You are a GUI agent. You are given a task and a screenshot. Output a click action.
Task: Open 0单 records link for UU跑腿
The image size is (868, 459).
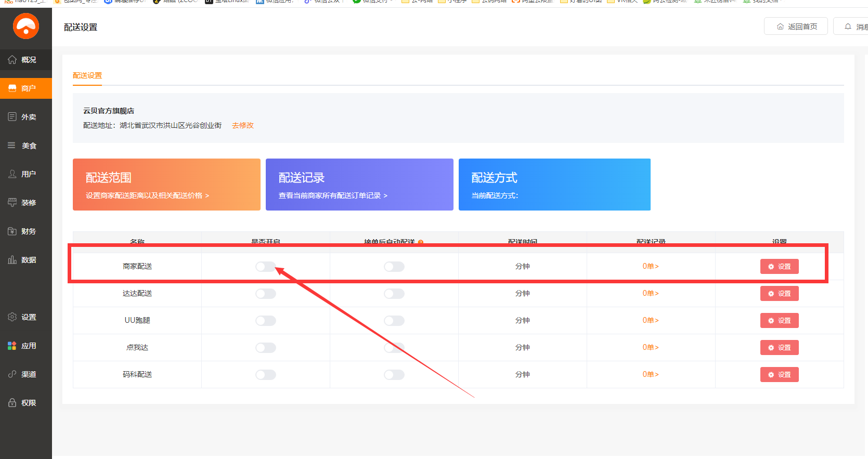(x=651, y=320)
